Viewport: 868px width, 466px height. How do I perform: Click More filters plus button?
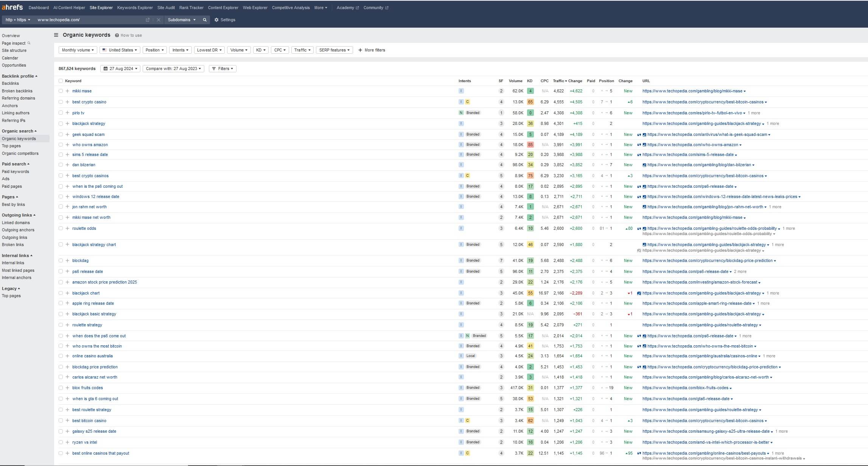click(372, 50)
